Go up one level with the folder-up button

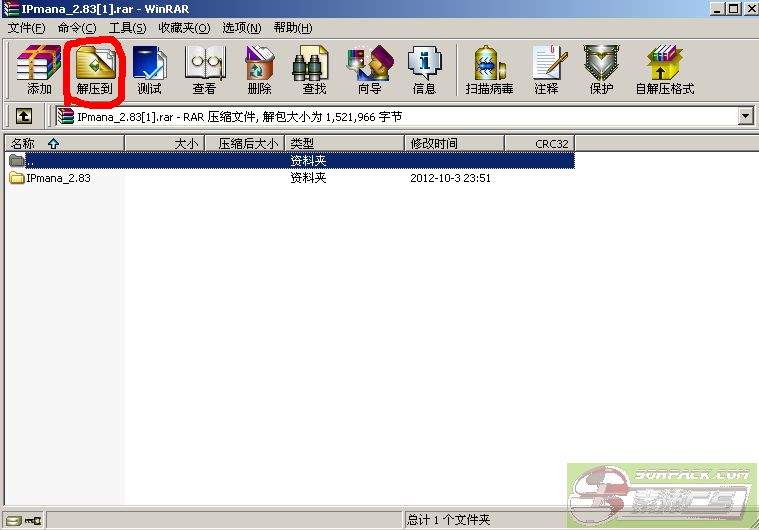(23, 117)
